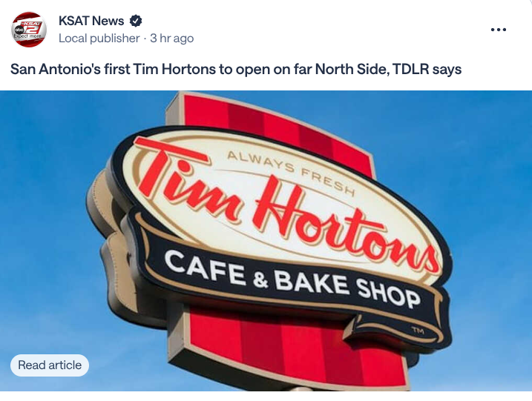Click the ALWAYS FRESH text on sign

(x=291, y=173)
